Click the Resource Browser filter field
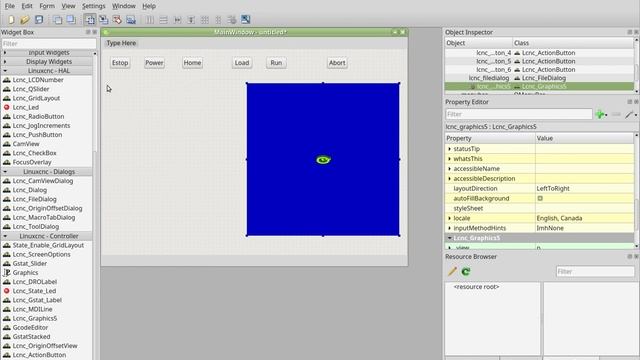Image resolution: width=640 pixels, height=360 pixels. [x=596, y=271]
